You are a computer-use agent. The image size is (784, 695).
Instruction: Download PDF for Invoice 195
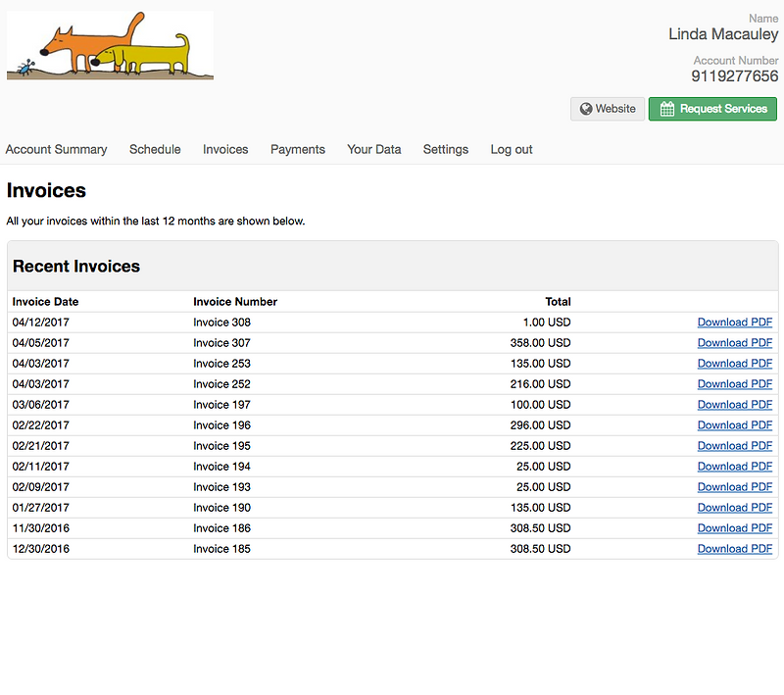point(735,446)
